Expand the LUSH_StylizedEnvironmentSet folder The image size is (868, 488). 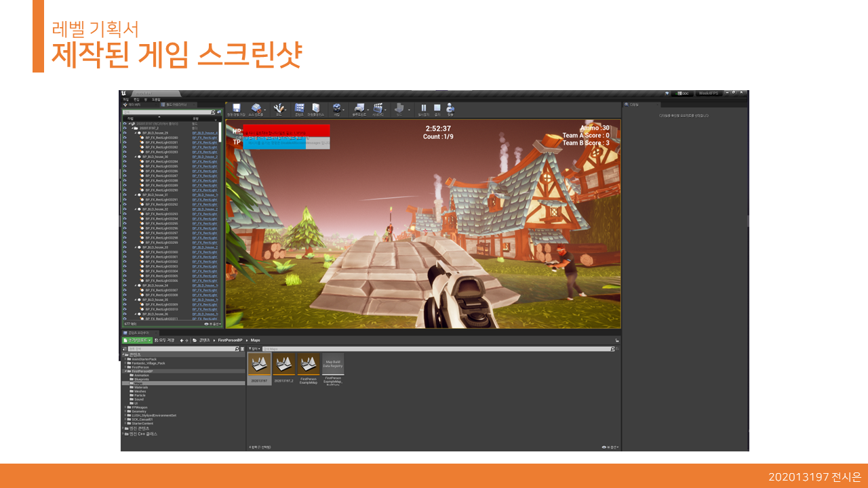(x=125, y=415)
